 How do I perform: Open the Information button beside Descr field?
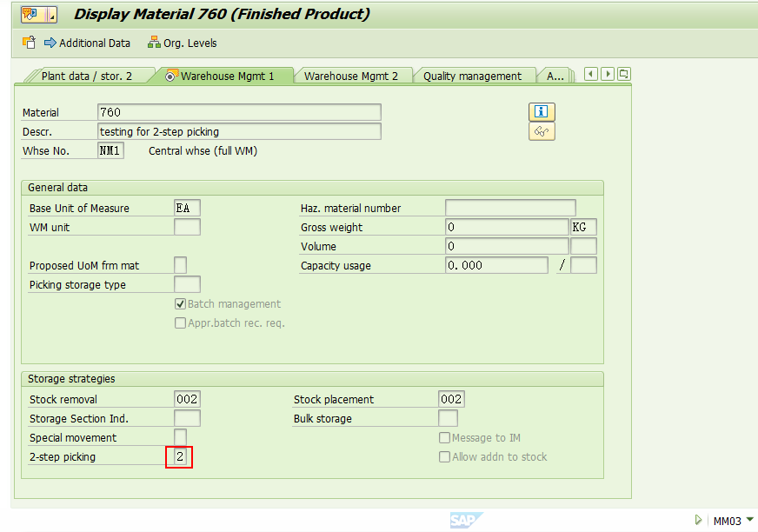(541, 111)
